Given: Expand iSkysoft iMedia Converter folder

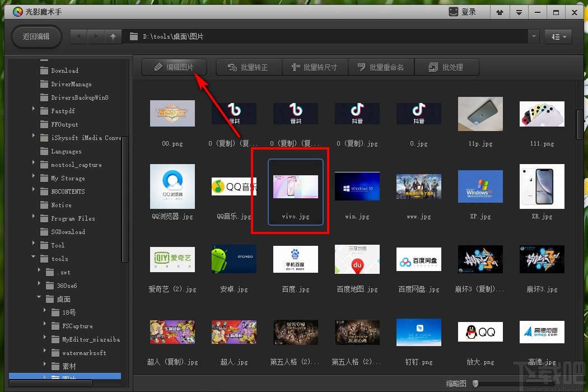Looking at the screenshot, I should pyautogui.click(x=34, y=136).
